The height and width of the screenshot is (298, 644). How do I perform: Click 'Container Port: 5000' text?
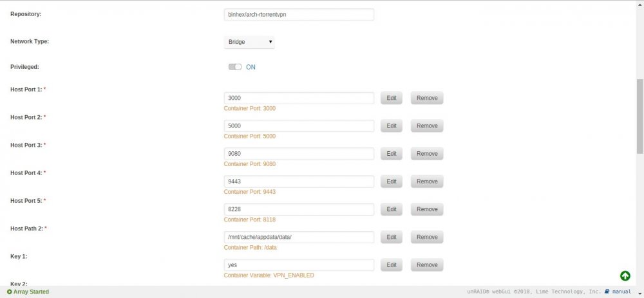click(x=250, y=136)
